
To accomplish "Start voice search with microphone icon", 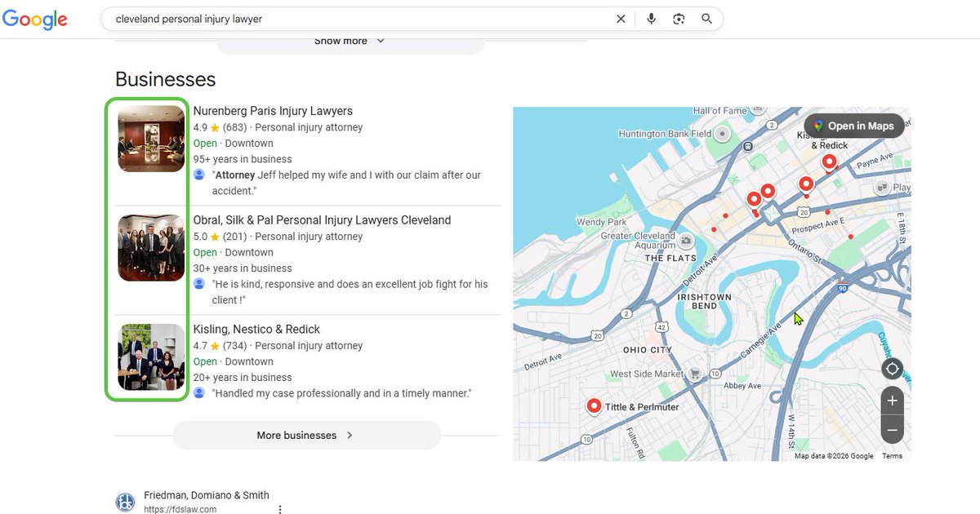I will pos(651,19).
